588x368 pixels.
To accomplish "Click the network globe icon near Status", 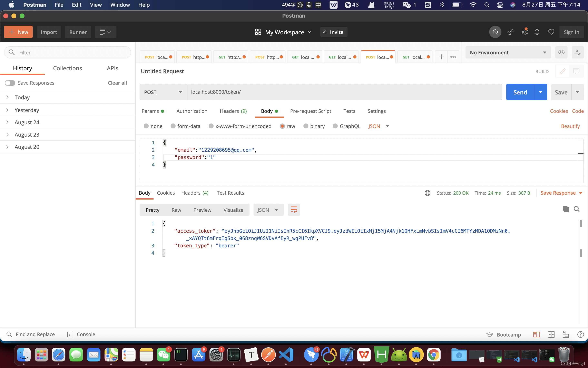I will point(427,193).
